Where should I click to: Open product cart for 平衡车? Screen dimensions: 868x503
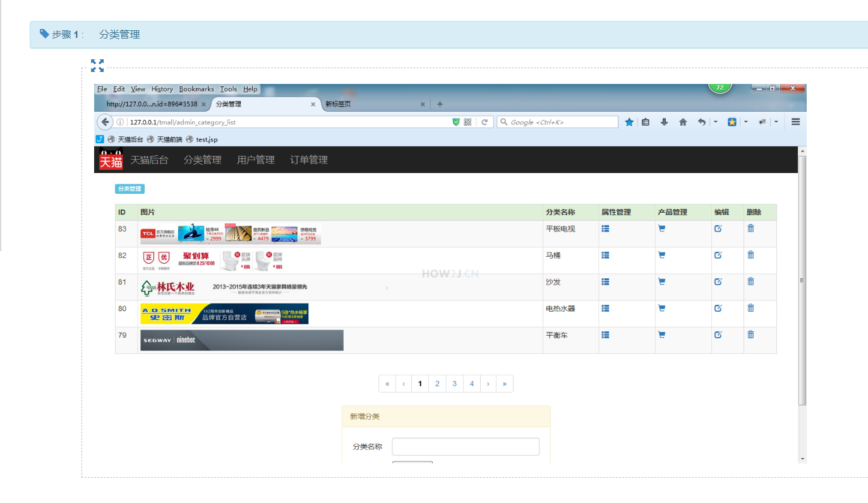point(661,334)
